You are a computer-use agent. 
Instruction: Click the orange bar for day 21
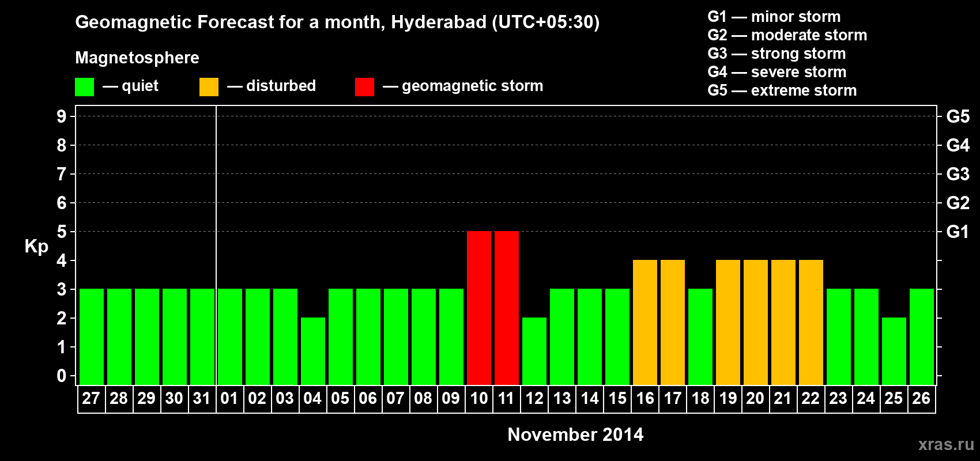pos(783,322)
